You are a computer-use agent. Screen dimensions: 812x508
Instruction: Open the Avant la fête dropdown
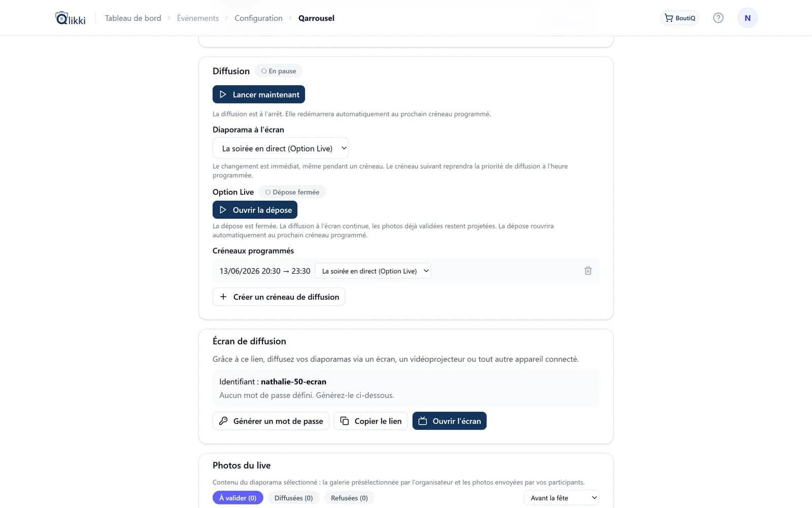561,498
